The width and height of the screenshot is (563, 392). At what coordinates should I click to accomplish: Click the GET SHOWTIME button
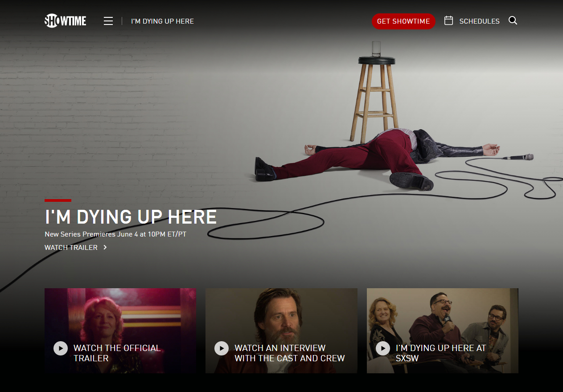tap(403, 21)
